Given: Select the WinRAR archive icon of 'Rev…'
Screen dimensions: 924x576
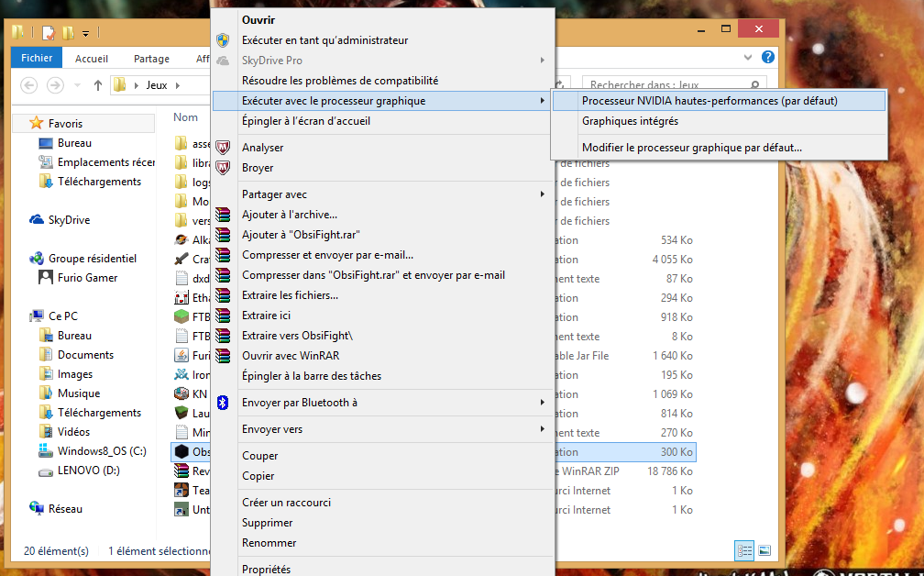Looking at the screenshot, I should [x=181, y=471].
